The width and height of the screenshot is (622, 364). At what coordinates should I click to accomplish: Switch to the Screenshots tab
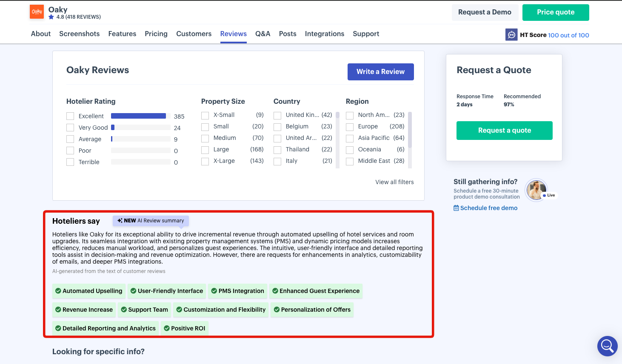[x=80, y=34]
